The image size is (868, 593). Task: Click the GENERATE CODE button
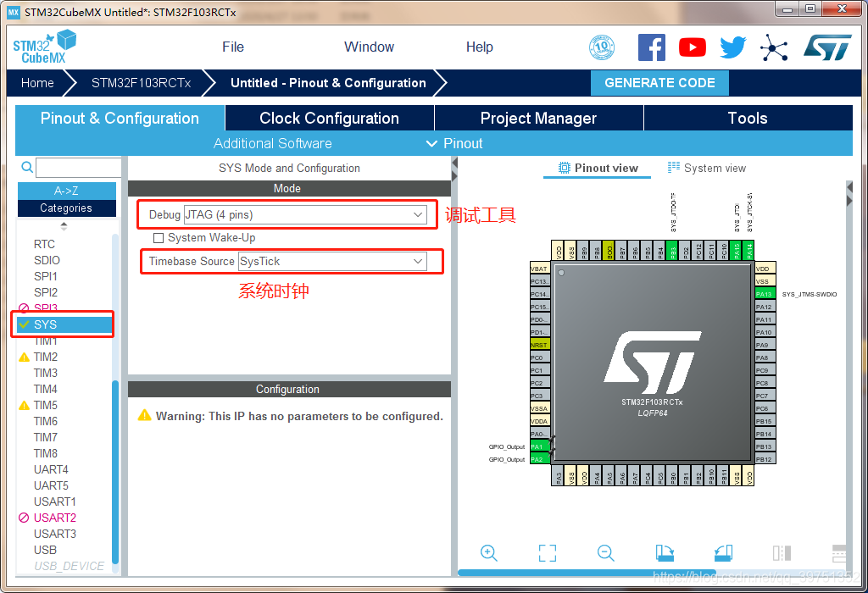659,83
